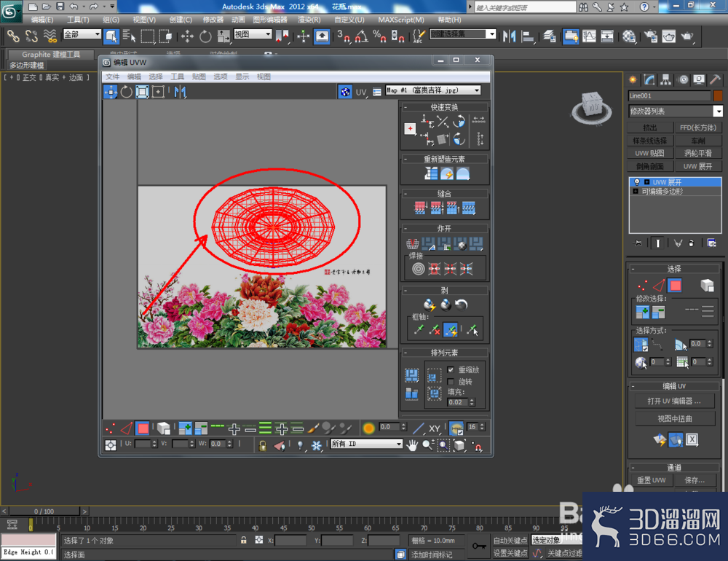This screenshot has width=728, height=561.
Task: Open the Material Editor from main toolbar
Action: click(x=629, y=36)
